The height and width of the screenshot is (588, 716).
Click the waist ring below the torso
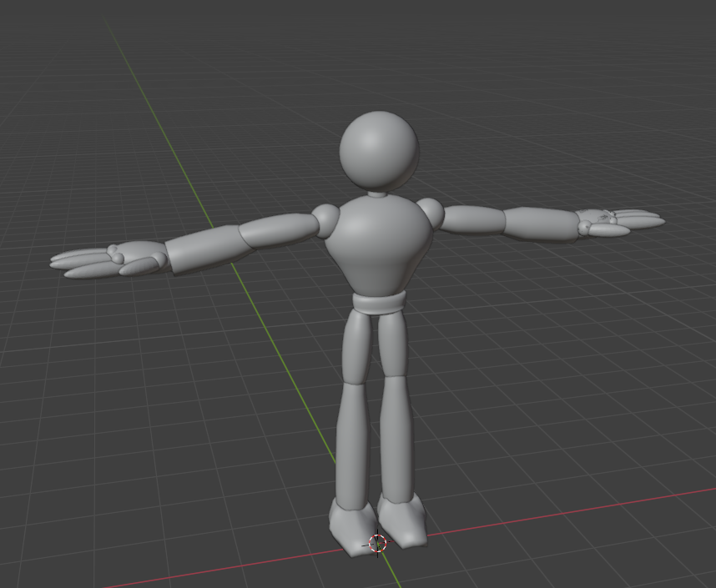[x=379, y=303]
